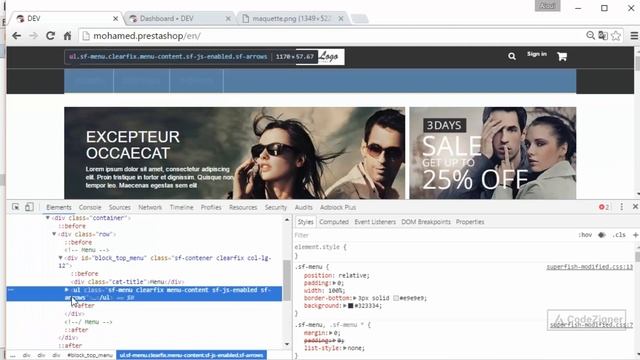Screen dimensions: 640x360
Task: Open the shopping cart icon
Action: (562, 56)
